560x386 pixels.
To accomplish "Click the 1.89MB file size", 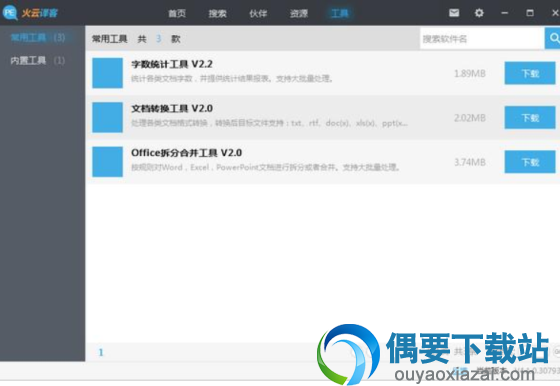I will point(470,74).
